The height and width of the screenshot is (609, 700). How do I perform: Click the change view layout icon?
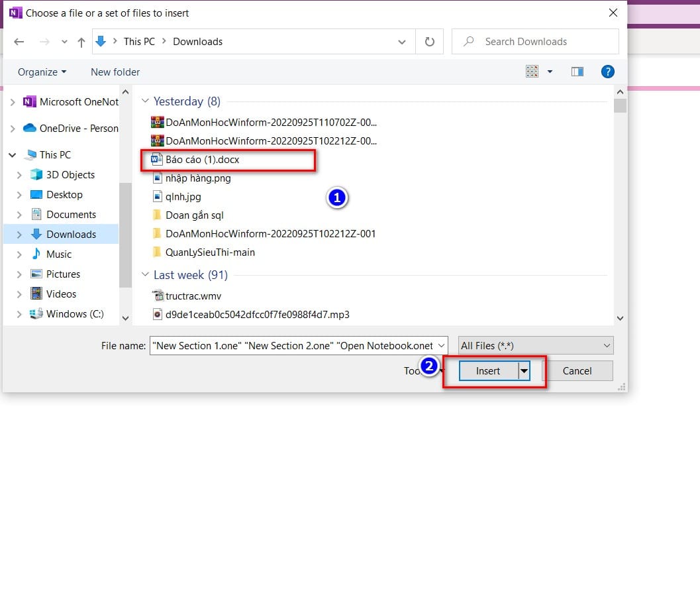pos(532,72)
